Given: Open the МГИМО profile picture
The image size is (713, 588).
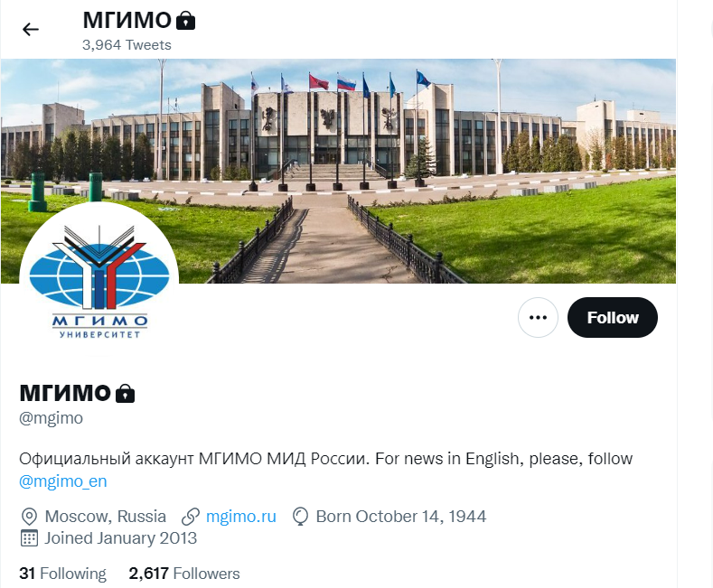Looking at the screenshot, I should pos(99,281).
